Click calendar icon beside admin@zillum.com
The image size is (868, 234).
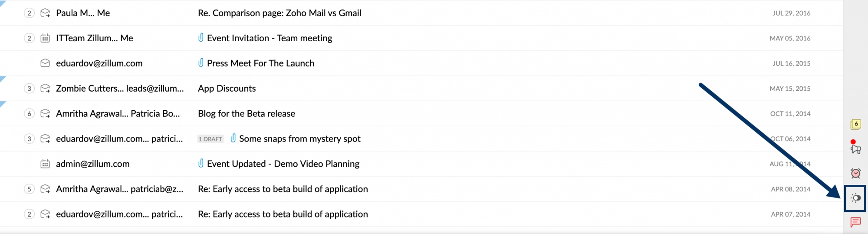45,164
